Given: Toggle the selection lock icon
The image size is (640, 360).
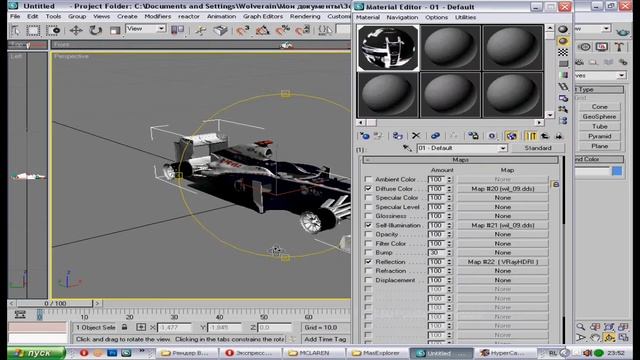Looking at the screenshot, I should point(124,327).
